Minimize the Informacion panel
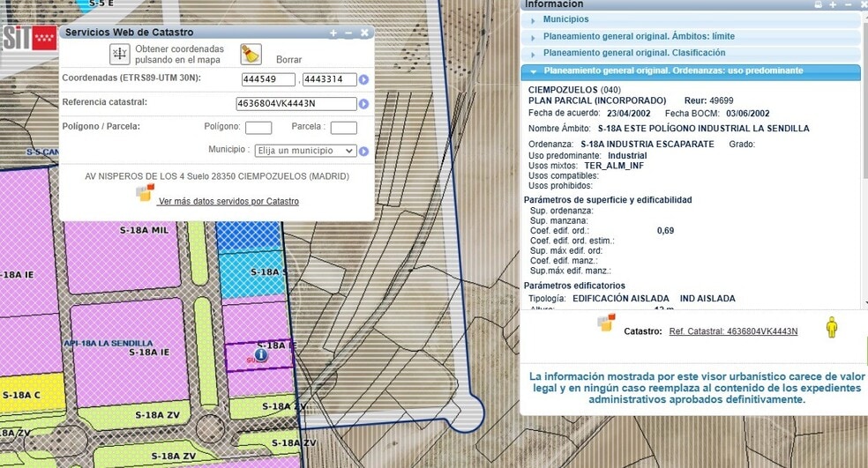 [x=848, y=4]
